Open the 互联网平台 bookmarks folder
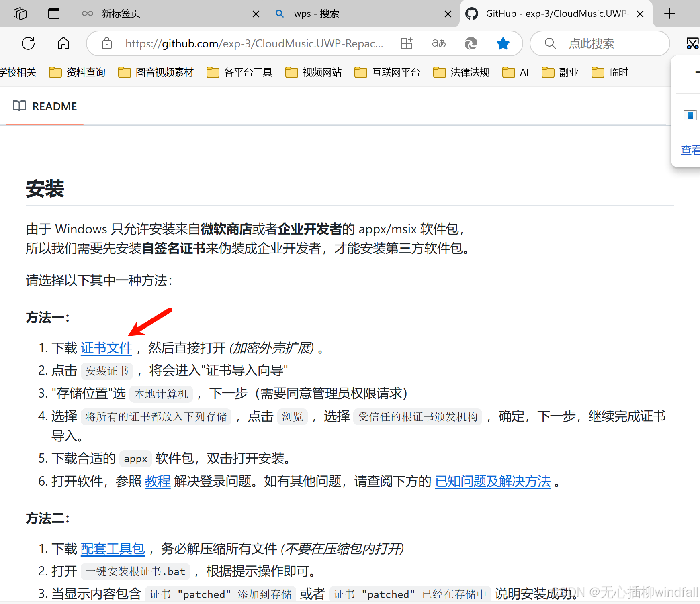 click(387, 72)
